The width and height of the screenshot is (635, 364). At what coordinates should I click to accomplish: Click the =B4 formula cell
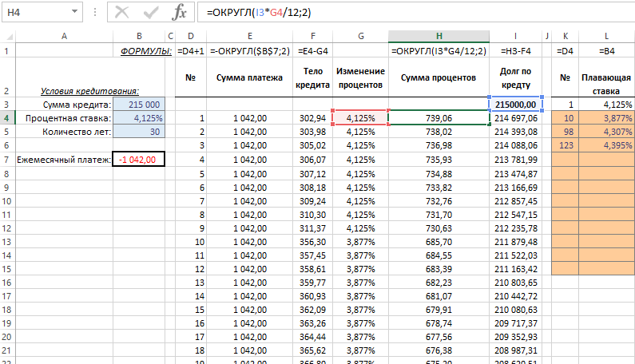point(607,51)
